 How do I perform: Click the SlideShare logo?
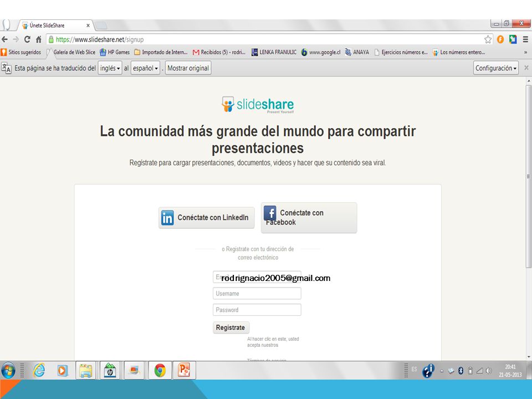tap(258, 105)
